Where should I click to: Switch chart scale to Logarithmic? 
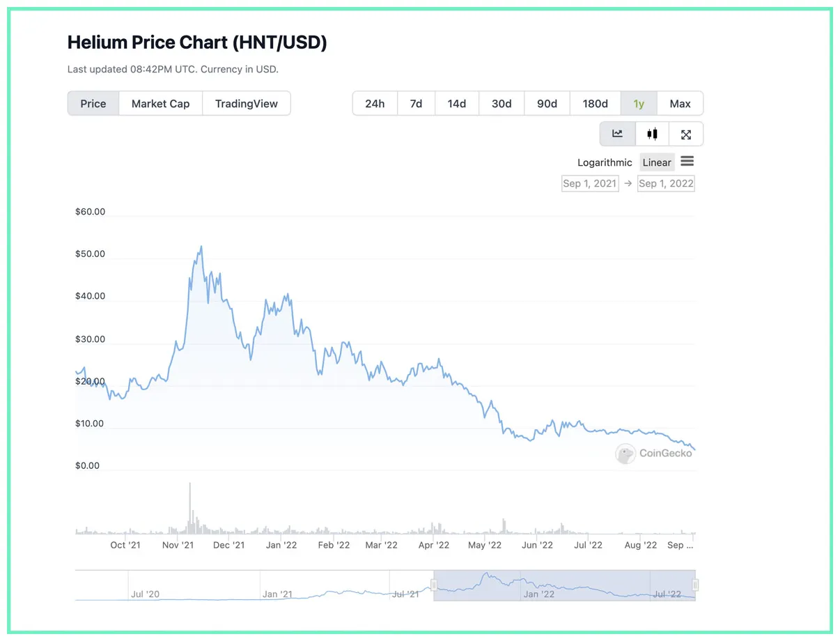coord(604,162)
